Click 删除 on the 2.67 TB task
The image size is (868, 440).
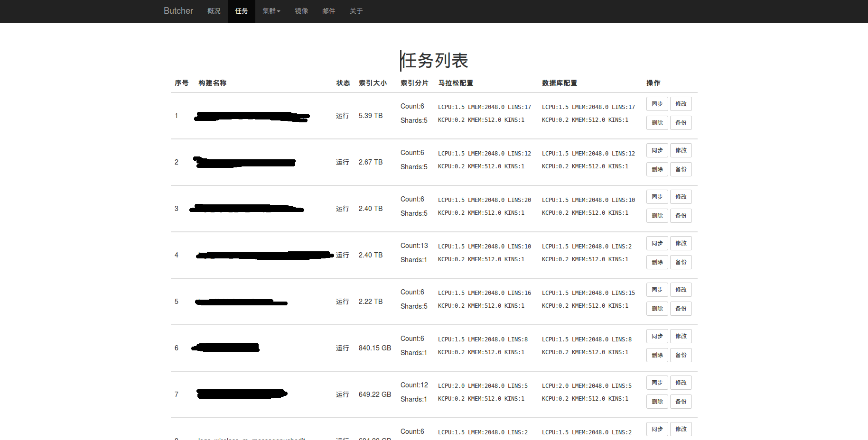657,169
